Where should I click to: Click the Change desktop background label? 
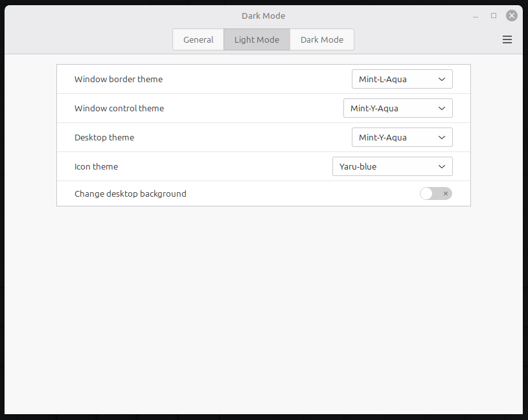pos(130,194)
